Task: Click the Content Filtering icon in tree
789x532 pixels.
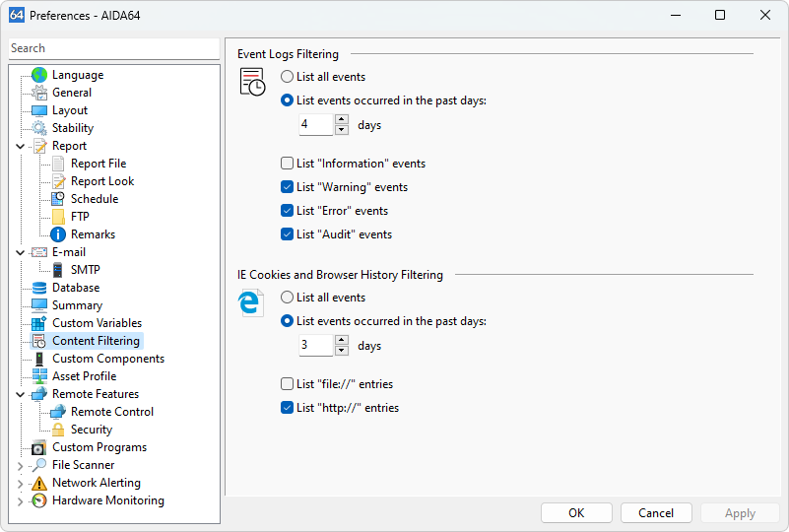Action: pos(39,341)
